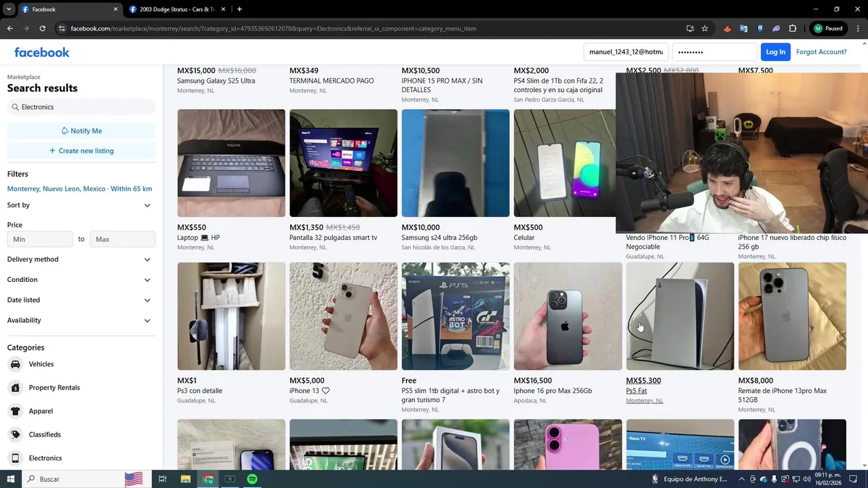The image size is (868, 488).
Task: Click the browser address bar URL
Action: click(x=273, y=28)
